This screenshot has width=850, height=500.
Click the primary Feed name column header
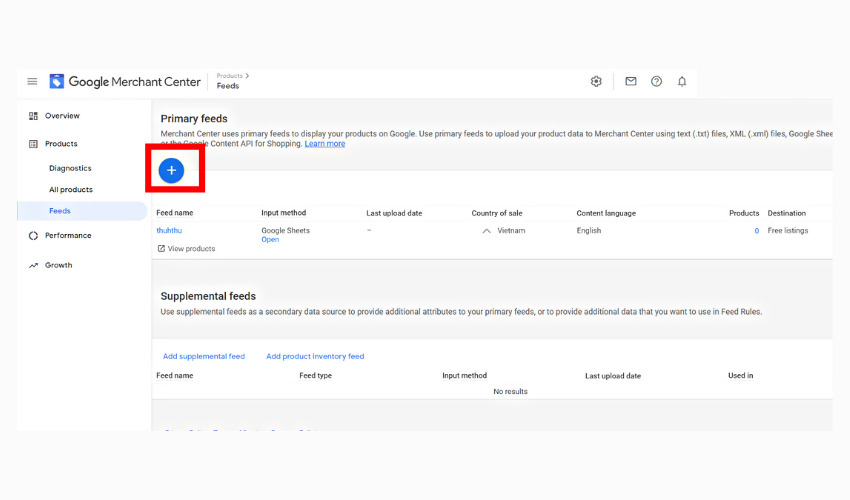[175, 213]
